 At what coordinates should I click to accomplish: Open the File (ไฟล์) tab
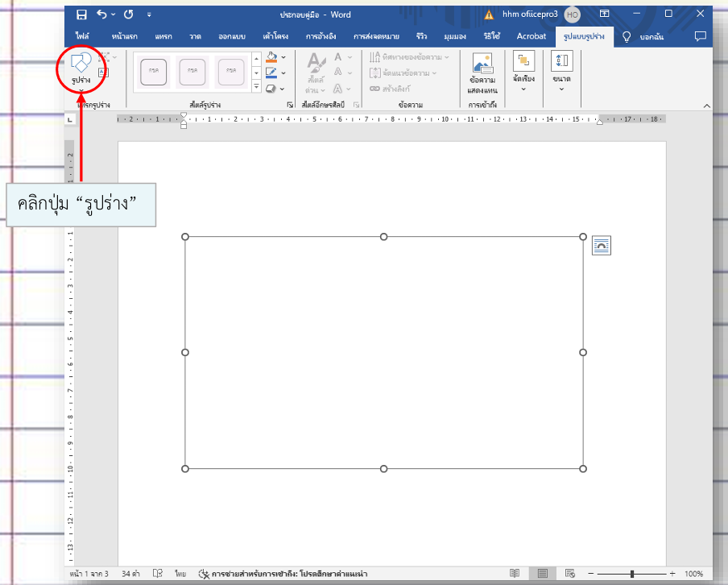[82, 36]
